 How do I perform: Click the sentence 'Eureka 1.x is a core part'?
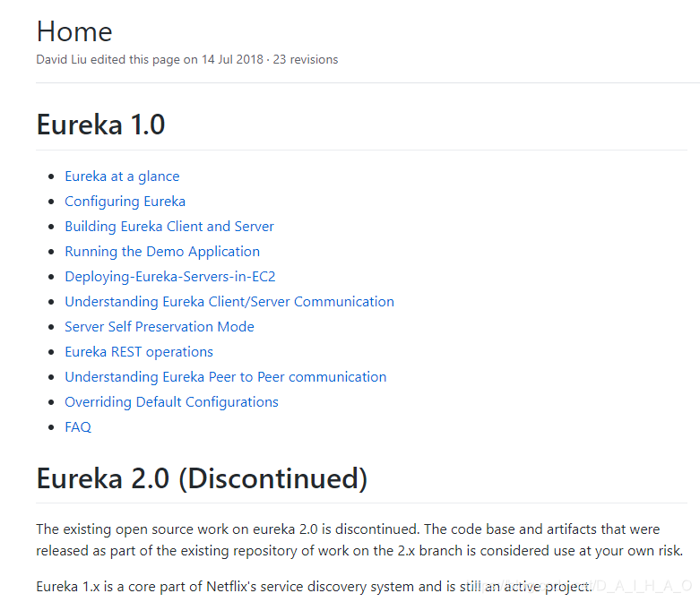click(x=314, y=587)
